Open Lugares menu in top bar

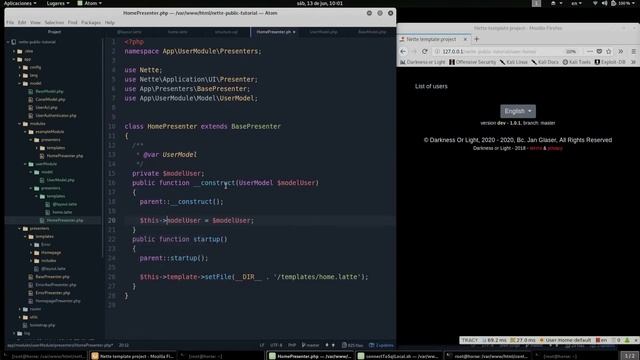(58, 3)
